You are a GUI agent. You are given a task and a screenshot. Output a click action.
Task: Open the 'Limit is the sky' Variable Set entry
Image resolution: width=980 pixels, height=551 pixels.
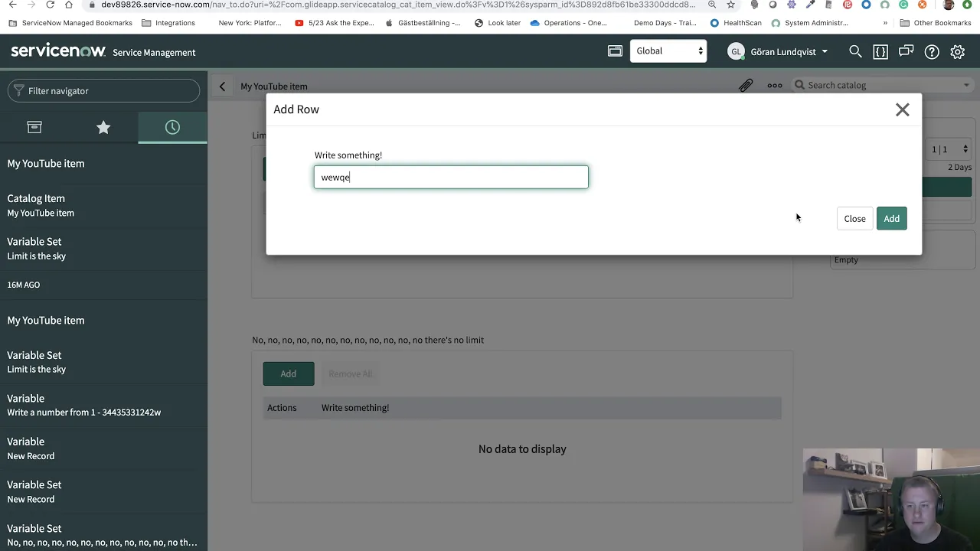point(103,249)
